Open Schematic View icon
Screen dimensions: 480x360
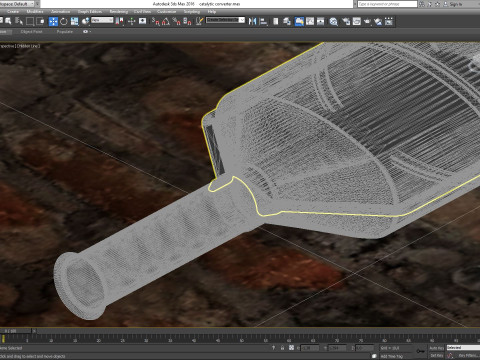[321, 22]
